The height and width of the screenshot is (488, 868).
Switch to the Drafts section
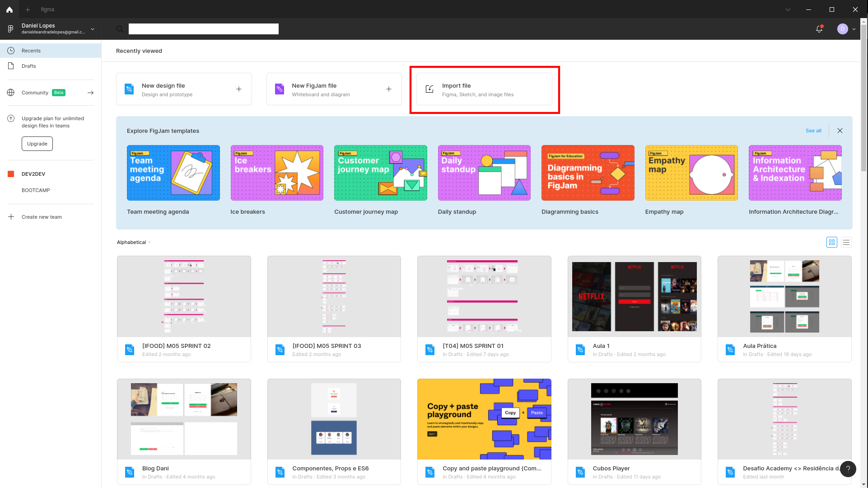[28, 66]
